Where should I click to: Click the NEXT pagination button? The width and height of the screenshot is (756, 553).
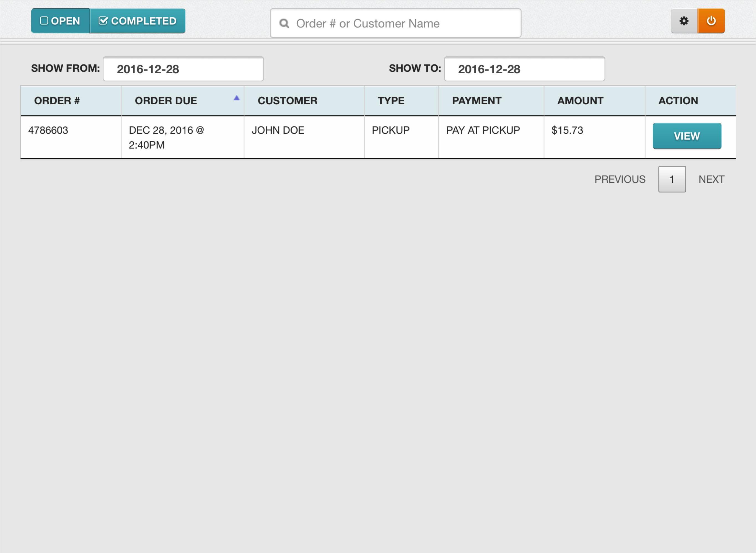(711, 179)
